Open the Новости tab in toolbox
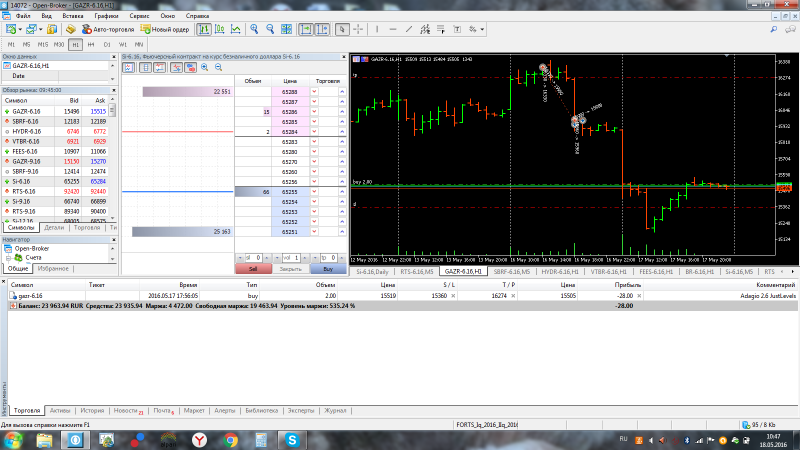800x450 pixels. tap(128, 411)
